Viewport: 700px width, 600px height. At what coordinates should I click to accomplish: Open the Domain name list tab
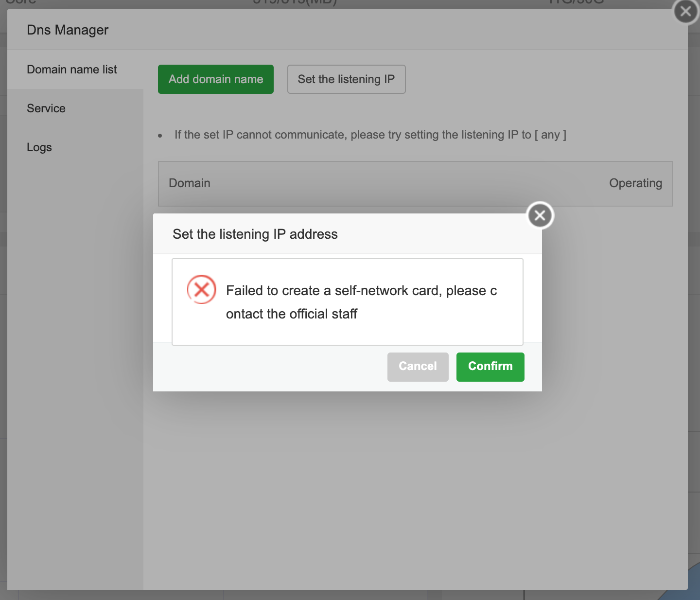[72, 70]
